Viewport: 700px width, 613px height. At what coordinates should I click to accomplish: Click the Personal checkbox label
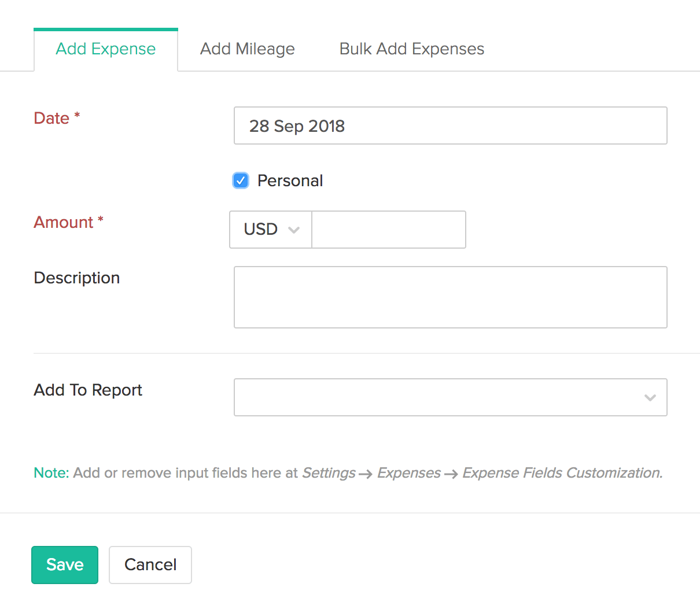pyautogui.click(x=290, y=180)
